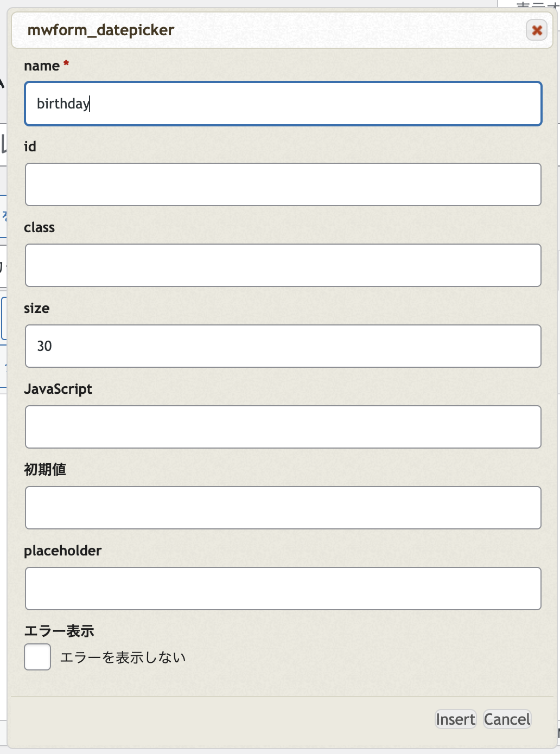Click the Insert button
The image size is (560, 754).
455,719
